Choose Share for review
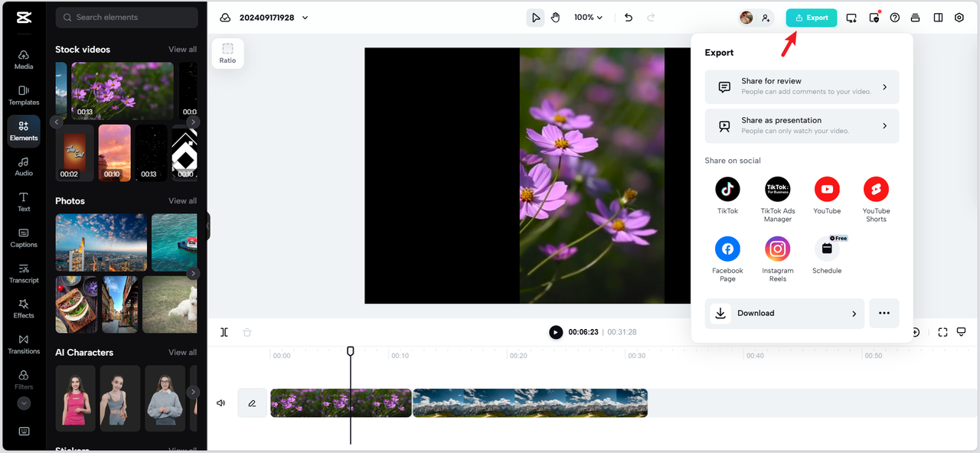Screen dimensions: 980x453 (802, 86)
